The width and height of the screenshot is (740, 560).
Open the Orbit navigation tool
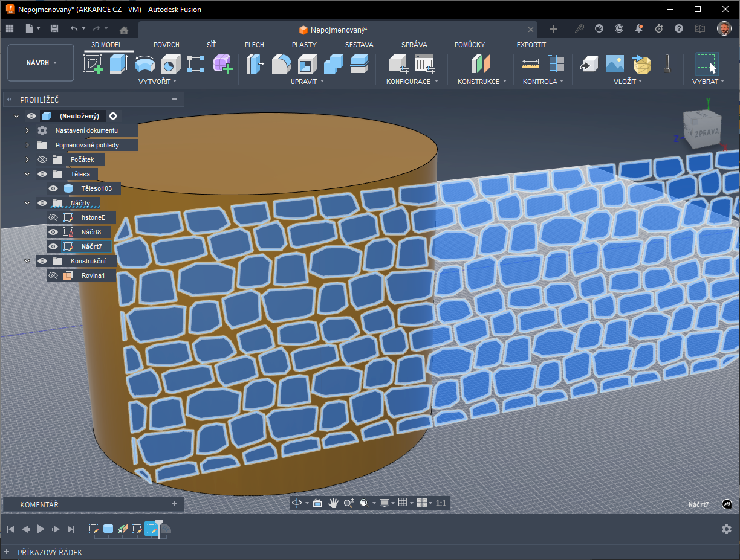pos(297,503)
